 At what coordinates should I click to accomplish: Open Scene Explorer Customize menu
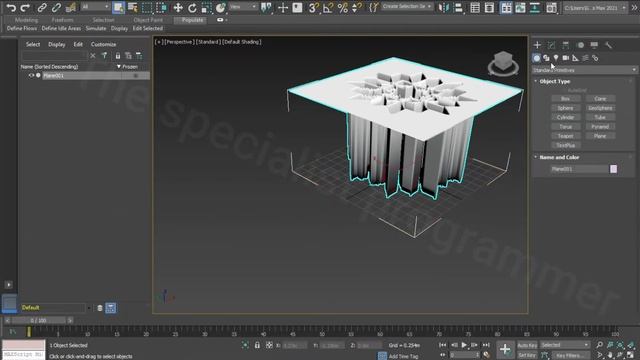coord(103,44)
